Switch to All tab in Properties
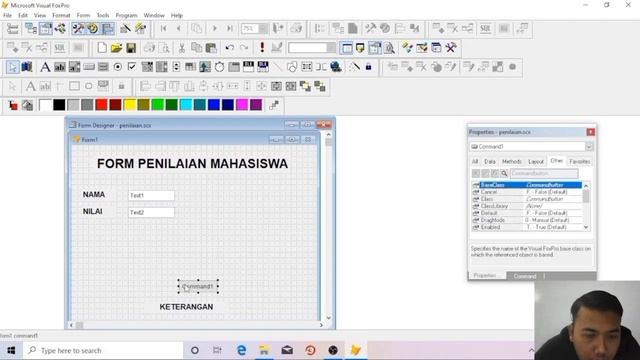 click(475, 162)
